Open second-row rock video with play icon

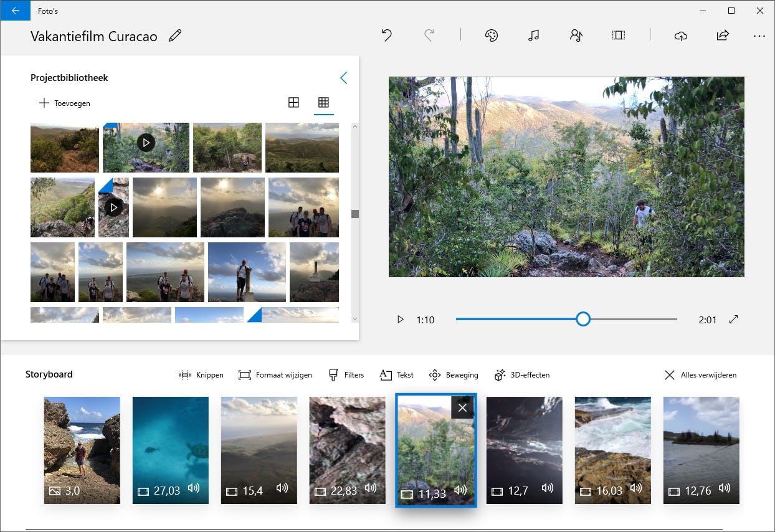pyautogui.click(x=113, y=207)
